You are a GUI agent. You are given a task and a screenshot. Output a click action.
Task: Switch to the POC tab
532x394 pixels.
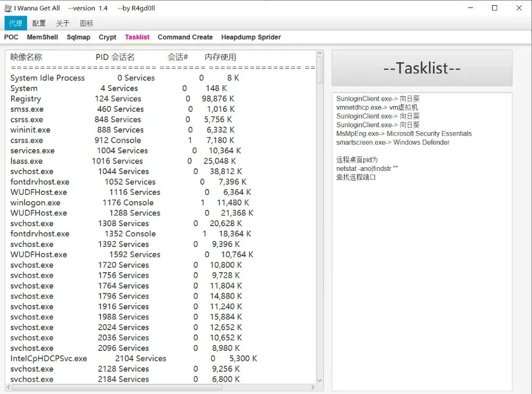click(x=11, y=37)
